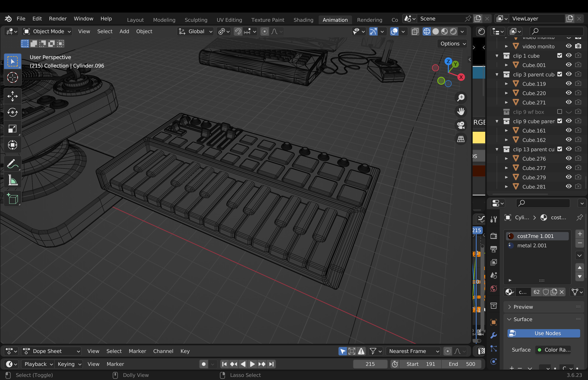Switch to the Shading workspace tab

click(303, 20)
